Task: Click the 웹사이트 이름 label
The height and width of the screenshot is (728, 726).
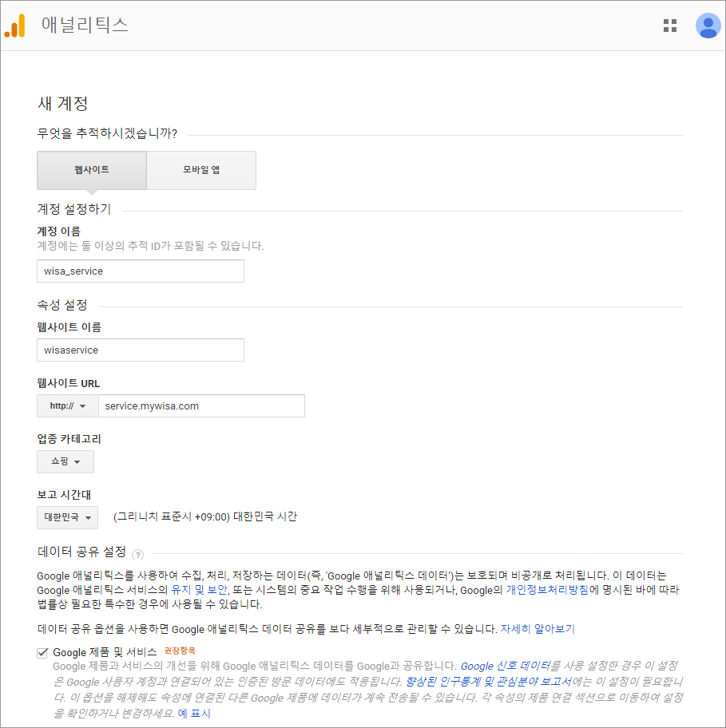Action: click(69, 326)
